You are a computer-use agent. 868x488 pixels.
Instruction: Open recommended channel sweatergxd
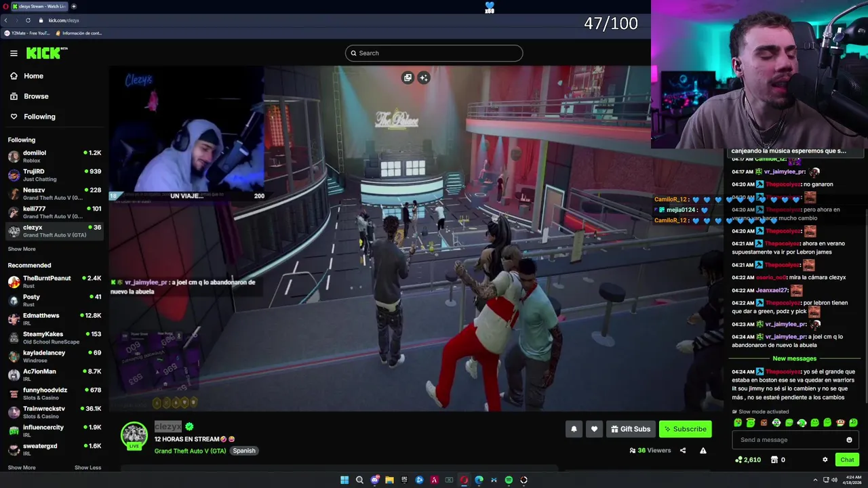point(54,449)
